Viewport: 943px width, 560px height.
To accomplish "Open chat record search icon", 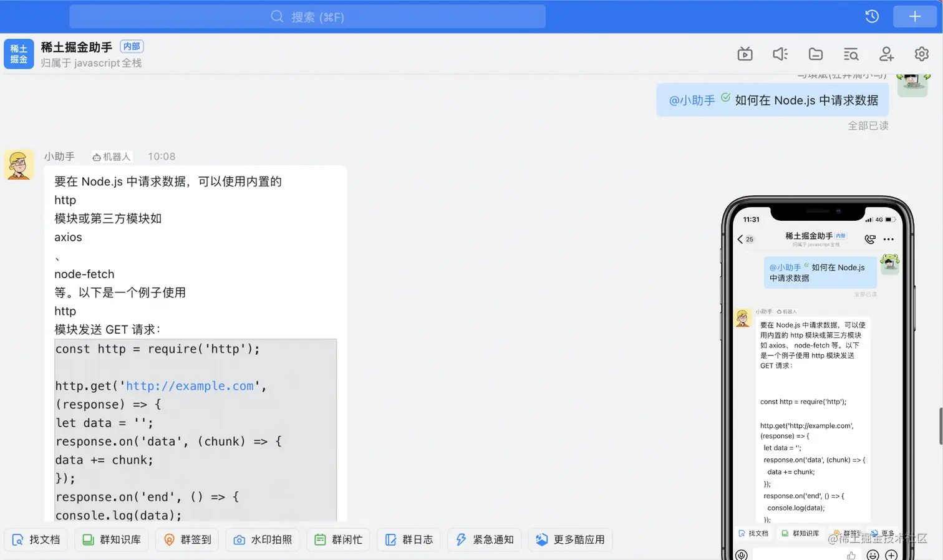I will coord(851,54).
